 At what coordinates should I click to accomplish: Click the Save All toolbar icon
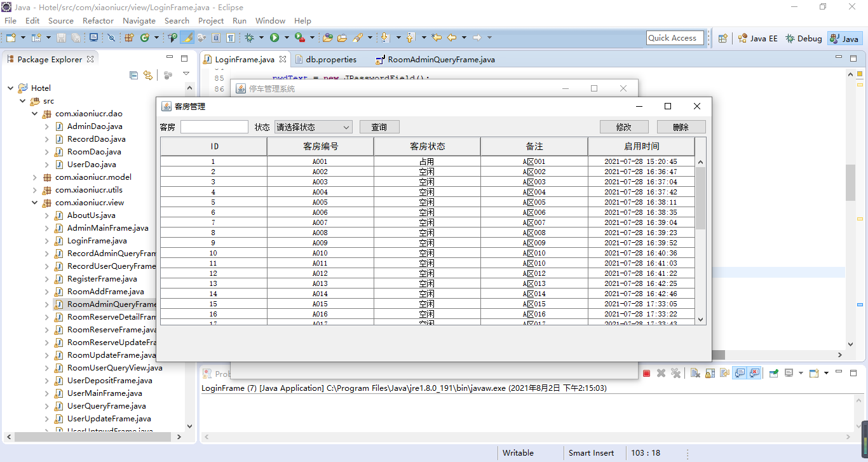coord(76,38)
